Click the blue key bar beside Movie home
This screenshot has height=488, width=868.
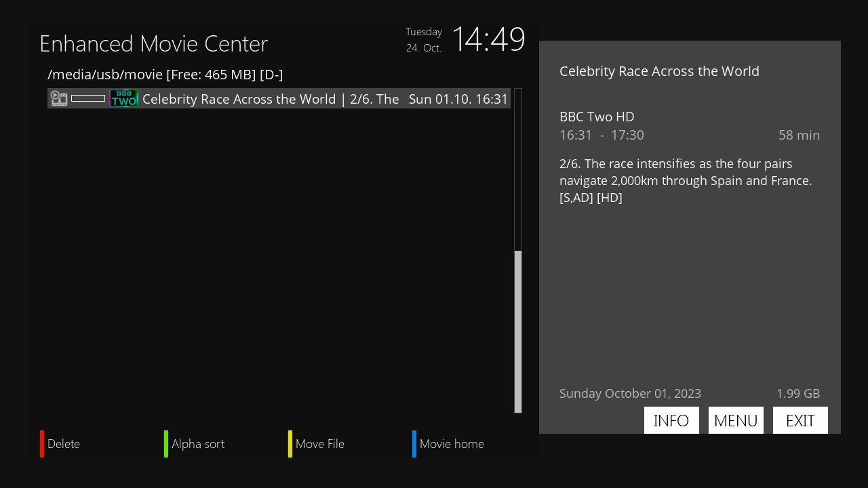pos(414,444)
